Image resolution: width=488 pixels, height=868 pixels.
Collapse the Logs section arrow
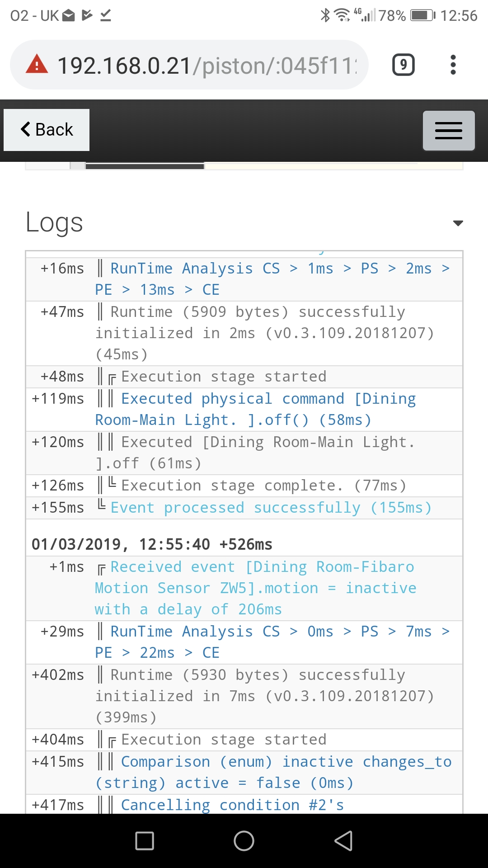click(x=458, y=223)
